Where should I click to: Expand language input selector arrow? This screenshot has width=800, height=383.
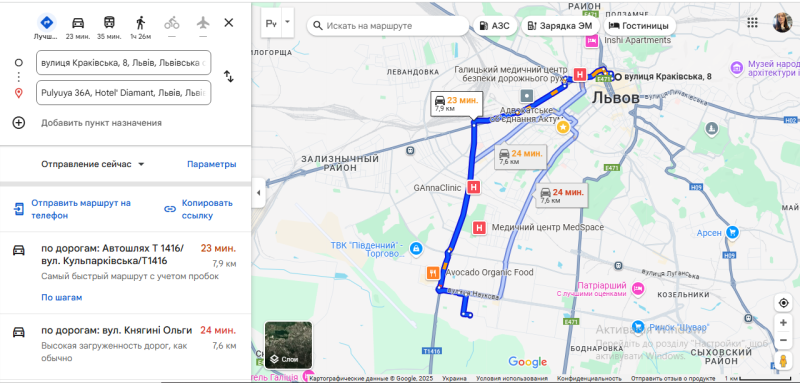tap(287, 22)
